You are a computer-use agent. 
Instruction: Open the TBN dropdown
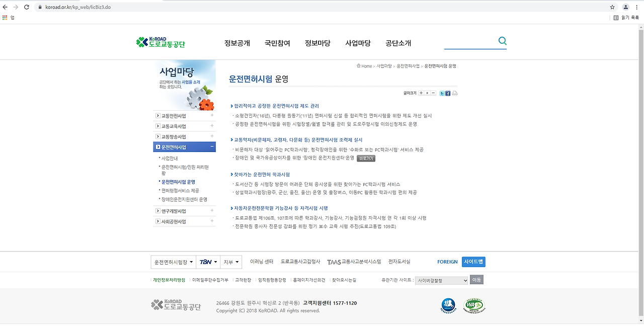click(208, 262)
